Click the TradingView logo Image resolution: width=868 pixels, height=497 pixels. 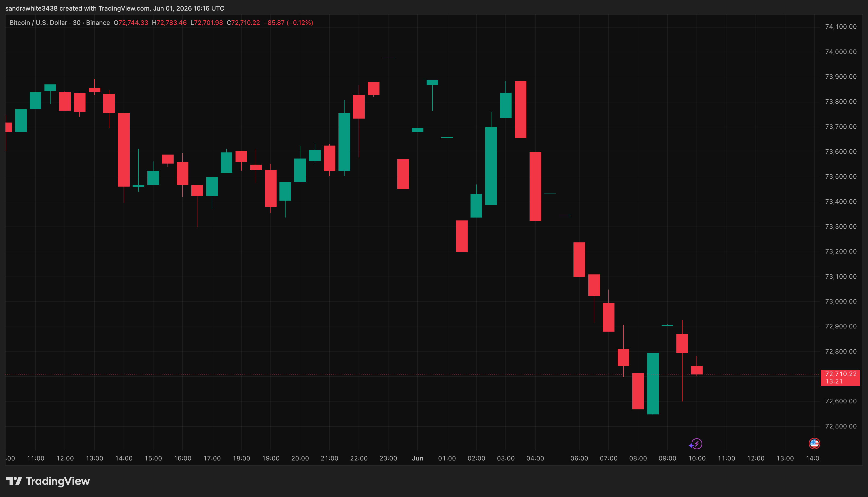pyautogui.click(x=48, y=481)
